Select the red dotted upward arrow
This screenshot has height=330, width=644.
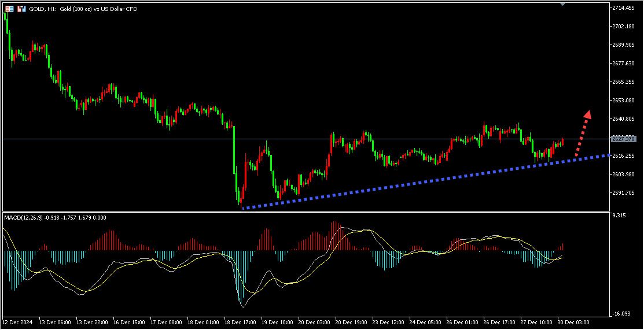pyautogui.click(x=583, y=132)
